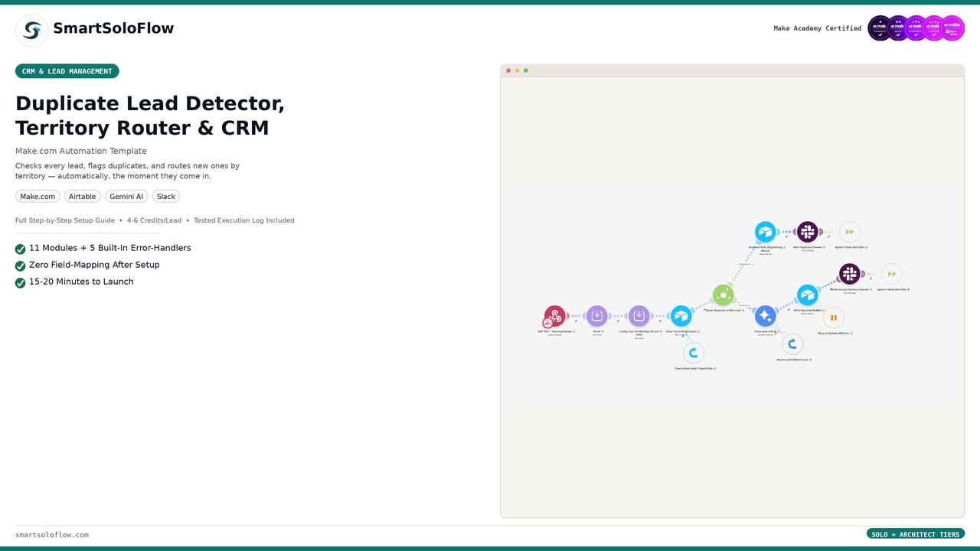Image resolution: width=980 pixels, height=551 pixels.
Task: Select the New Lead Intake webhook module
Action: coord(555,316)
